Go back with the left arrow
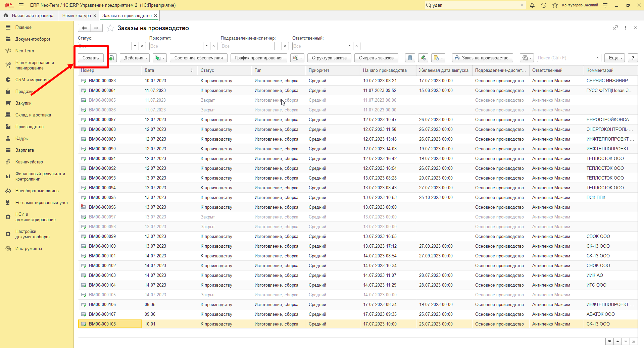 (84, 28)
